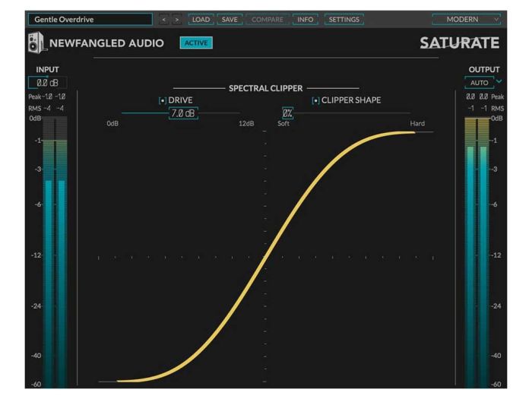The height and width of the screenshot is (399, 532).
Task: Click the input gain 0.0 dB field
Action: tap(47, 83)
